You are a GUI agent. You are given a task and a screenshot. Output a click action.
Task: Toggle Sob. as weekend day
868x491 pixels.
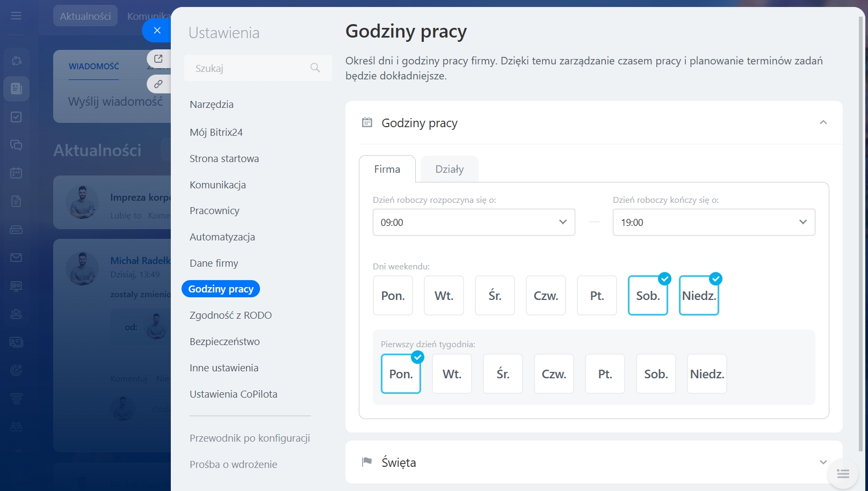(648, 296)
